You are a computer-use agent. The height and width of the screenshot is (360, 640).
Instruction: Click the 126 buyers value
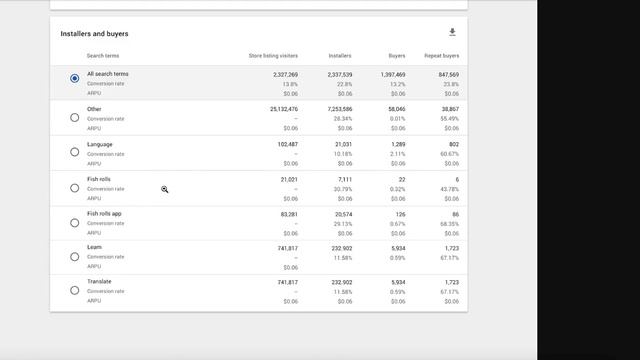pos(400,214)
